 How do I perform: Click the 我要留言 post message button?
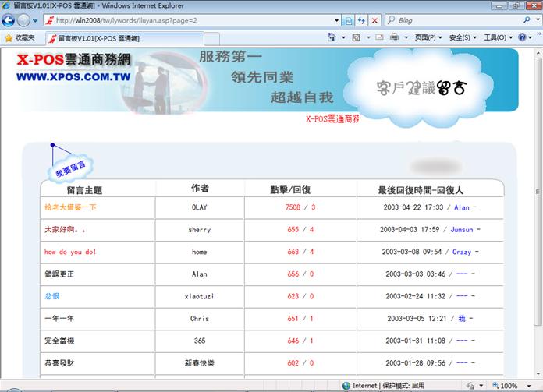70,166
